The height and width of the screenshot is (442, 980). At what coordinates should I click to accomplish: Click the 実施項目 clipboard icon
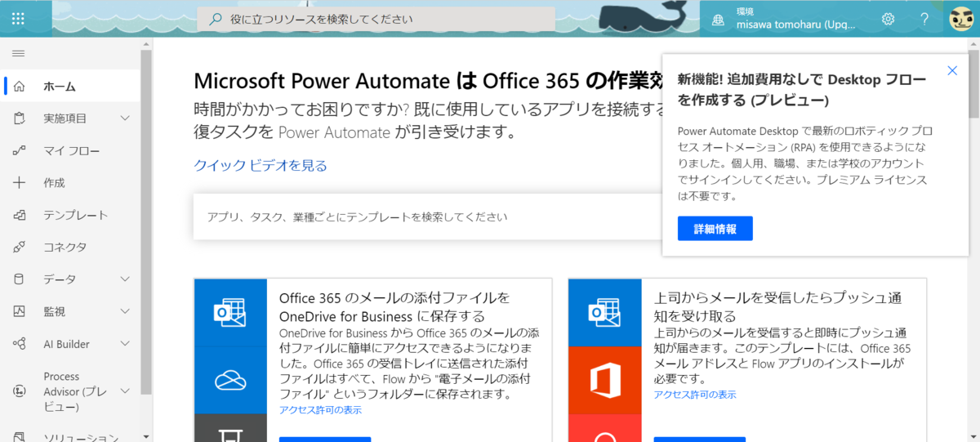20,118
